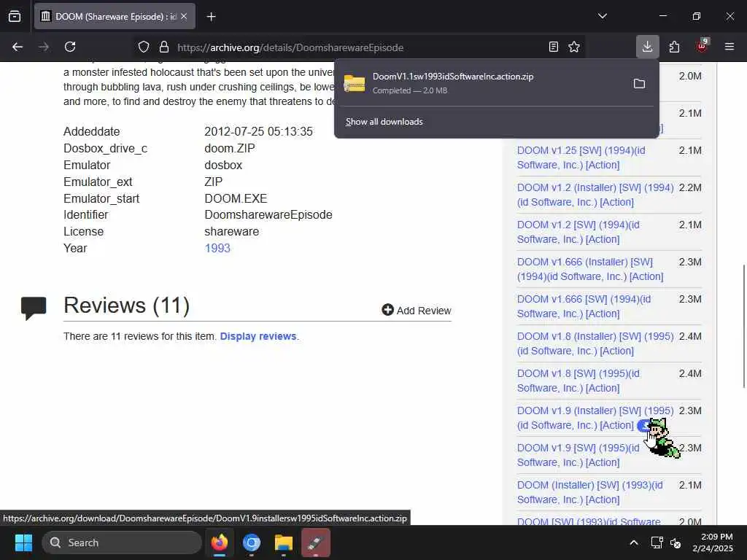Viewport: 747px width, 560px height.
Task: Show hidden system tray icons chevron
Action: point(634,542)
